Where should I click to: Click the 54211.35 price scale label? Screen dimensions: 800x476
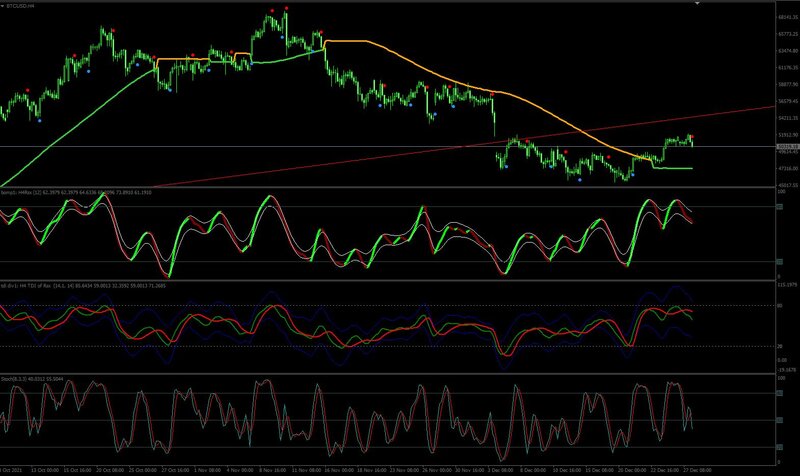point(788,118)
